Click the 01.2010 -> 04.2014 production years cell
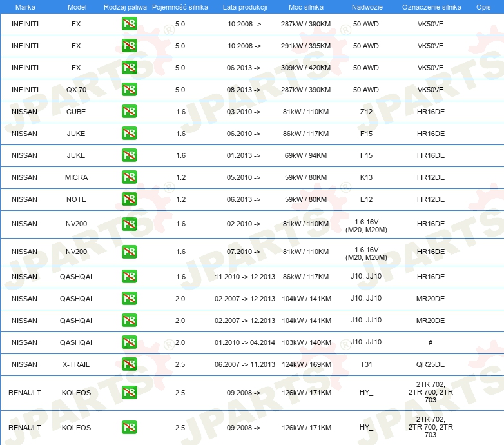 (x=245, y=342)
